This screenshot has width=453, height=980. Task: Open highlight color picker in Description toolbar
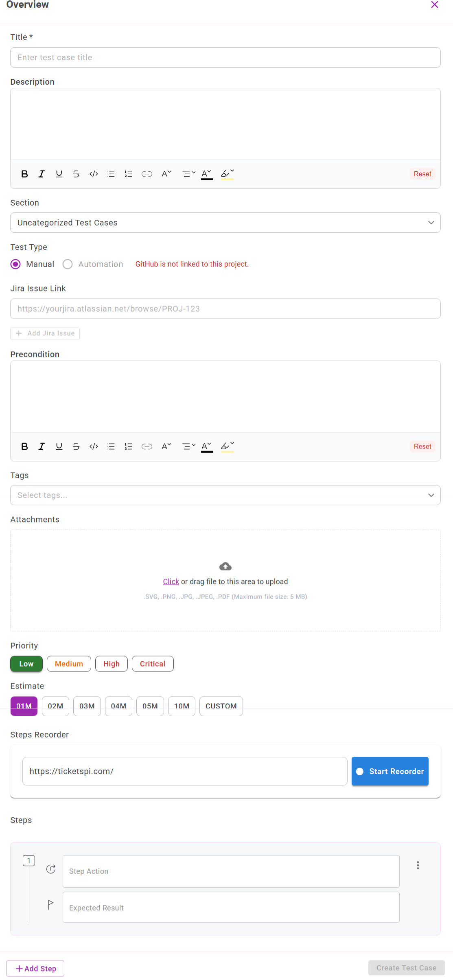(228, 174)
